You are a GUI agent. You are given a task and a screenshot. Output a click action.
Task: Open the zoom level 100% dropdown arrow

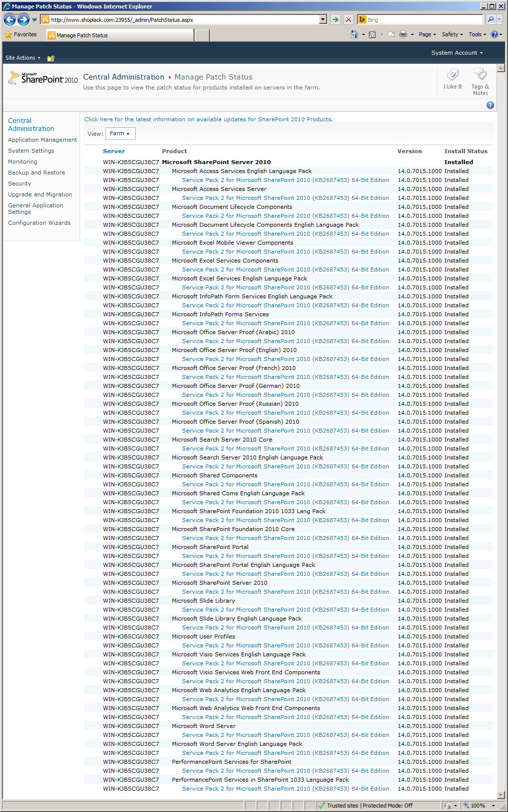494,806
